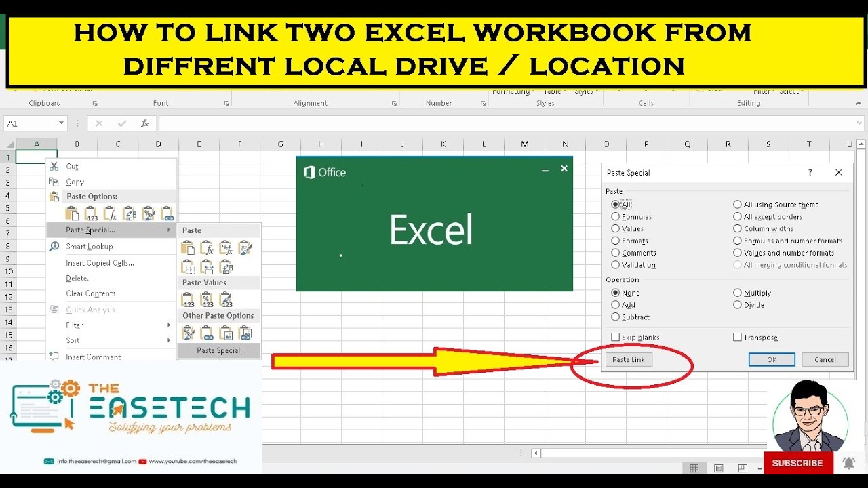Choose No Borders paste icon in submenu
The height and width of the screenshot is (488, 868).
[189, 267]
